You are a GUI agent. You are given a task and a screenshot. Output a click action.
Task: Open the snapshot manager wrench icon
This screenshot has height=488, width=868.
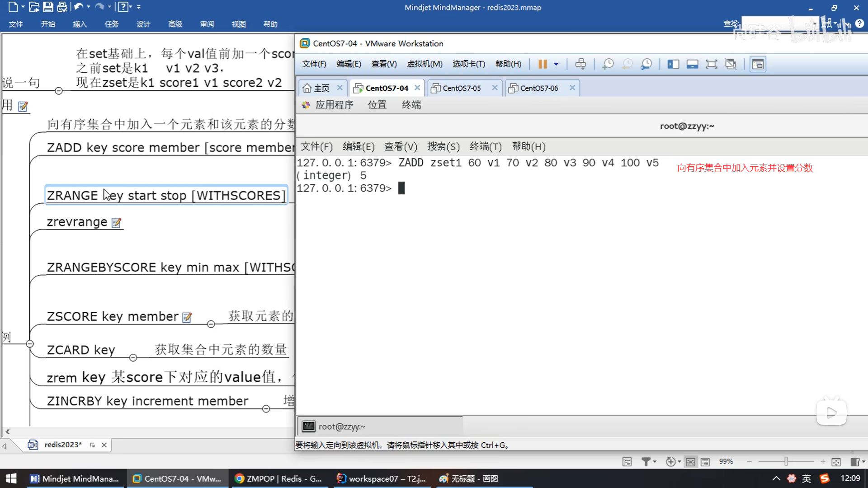pos(646,64)
